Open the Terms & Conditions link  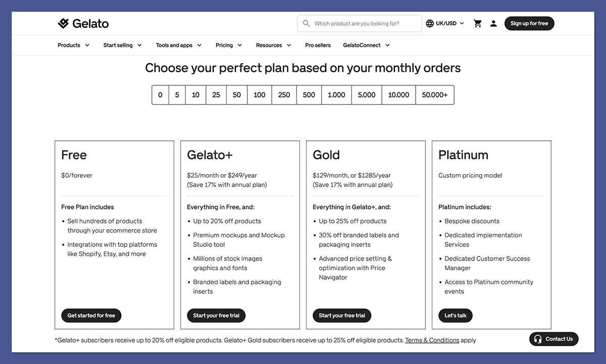click(432, 340)
